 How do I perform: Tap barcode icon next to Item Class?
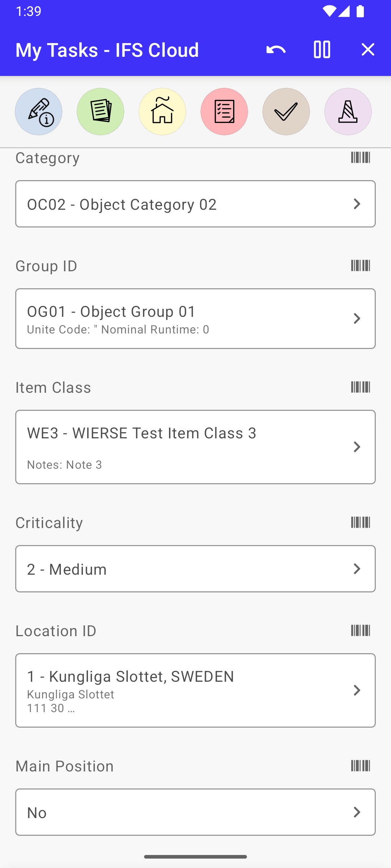click(360, 387)
